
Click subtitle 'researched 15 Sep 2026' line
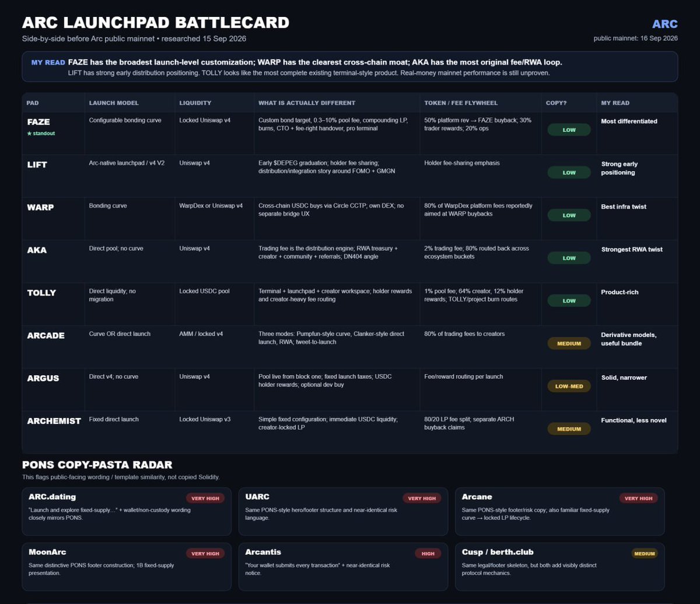point(134,39)
